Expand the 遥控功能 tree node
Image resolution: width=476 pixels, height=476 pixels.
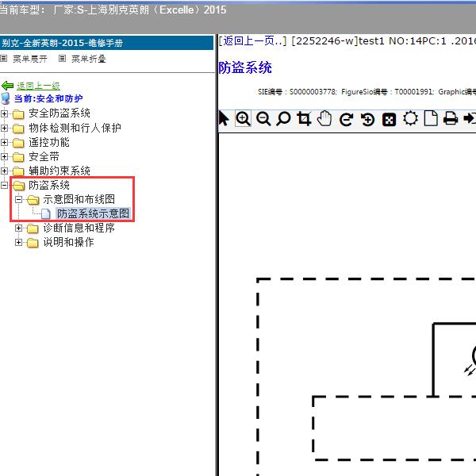[x=4, y=142]
